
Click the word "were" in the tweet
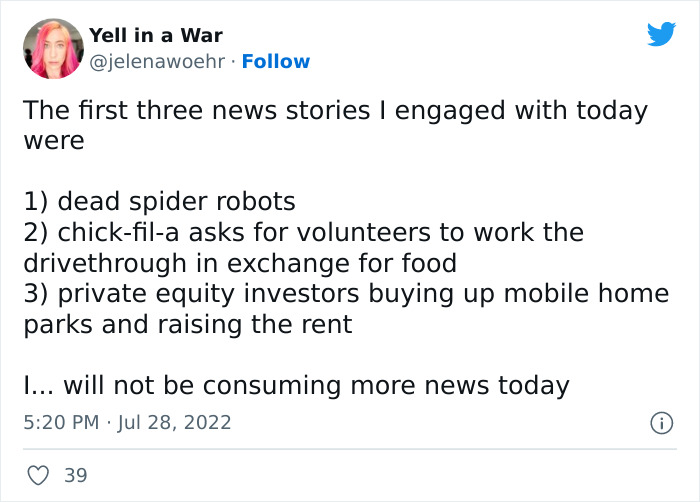pyautogui.click(x=54, y=140)
